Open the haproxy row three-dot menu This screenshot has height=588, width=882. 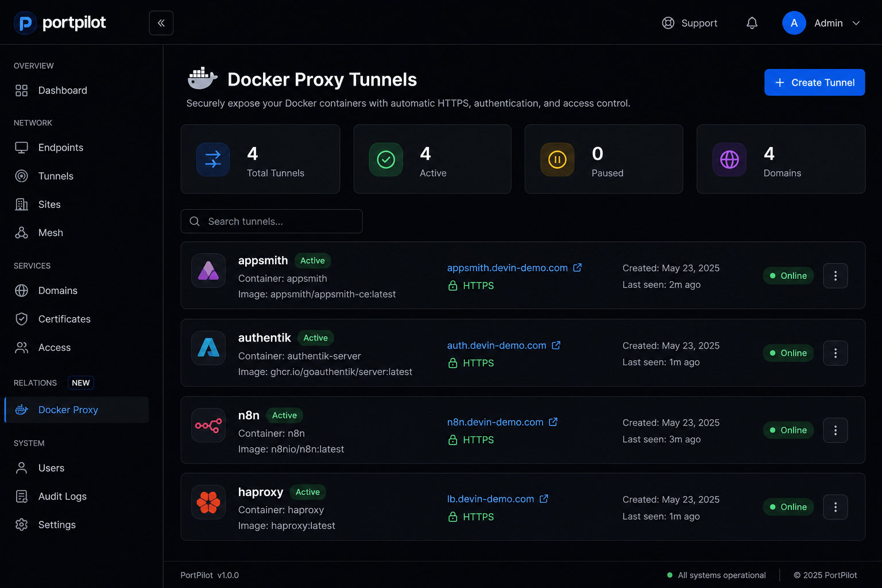pos(835,507)
